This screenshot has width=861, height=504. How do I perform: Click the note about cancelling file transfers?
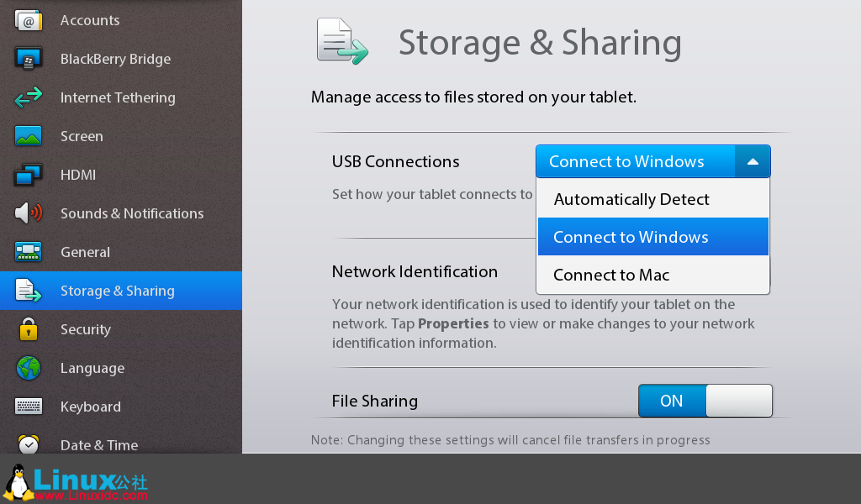point(510,440)
